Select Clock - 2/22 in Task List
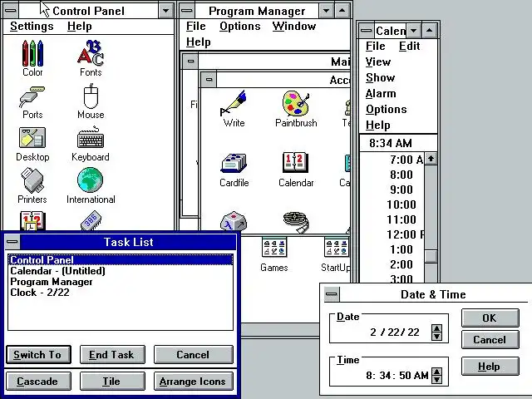532x399 pixels. click(121, 293)
